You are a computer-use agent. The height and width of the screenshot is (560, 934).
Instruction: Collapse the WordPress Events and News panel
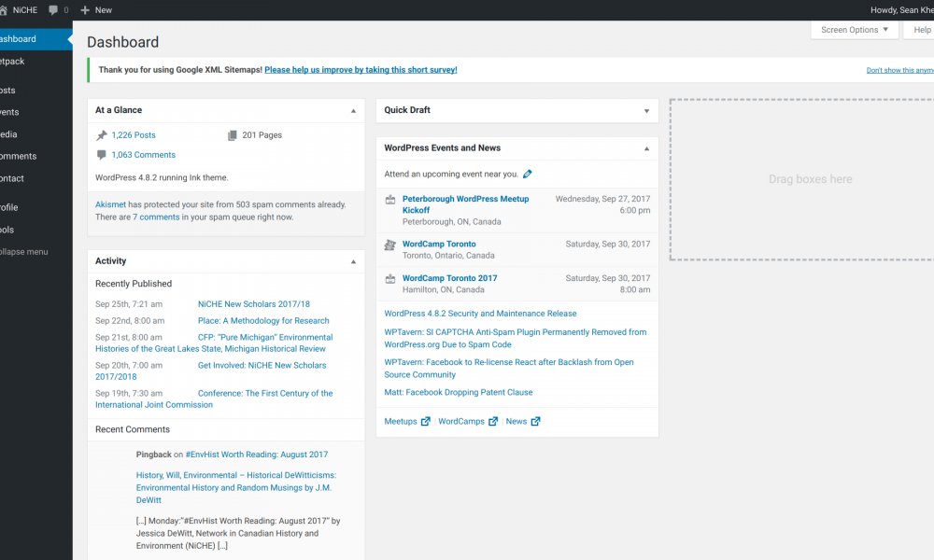pyautogui.click(x=646, y=148)
